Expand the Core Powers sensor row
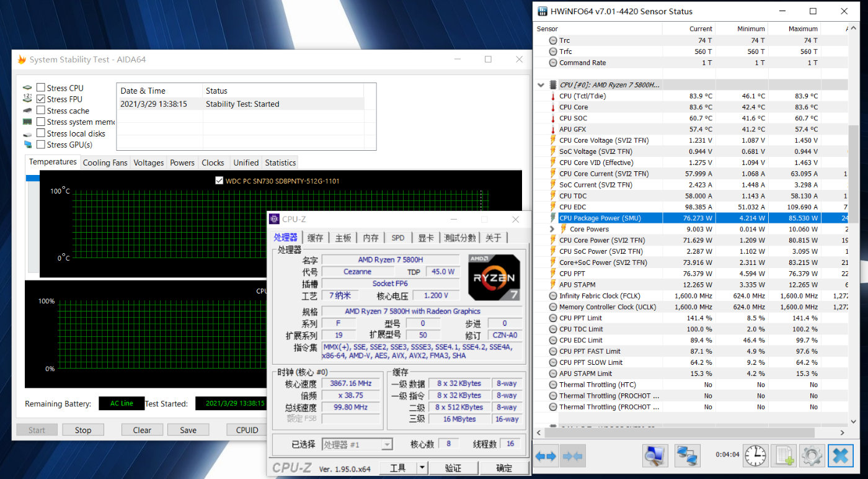This screenshot has height=479, width=868. [552, 229]
